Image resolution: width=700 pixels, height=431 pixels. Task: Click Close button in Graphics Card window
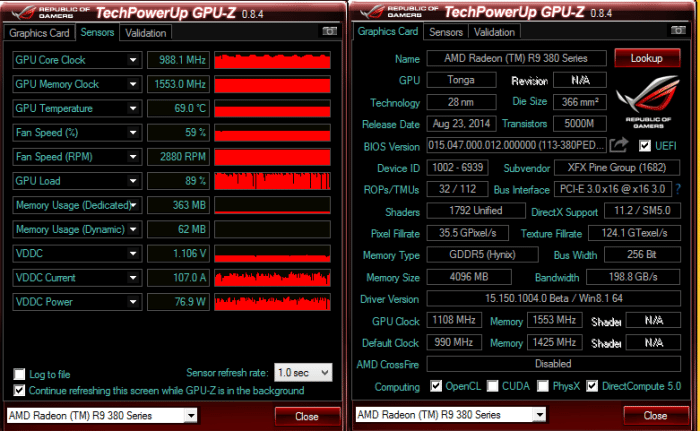(x=655, y=415)
